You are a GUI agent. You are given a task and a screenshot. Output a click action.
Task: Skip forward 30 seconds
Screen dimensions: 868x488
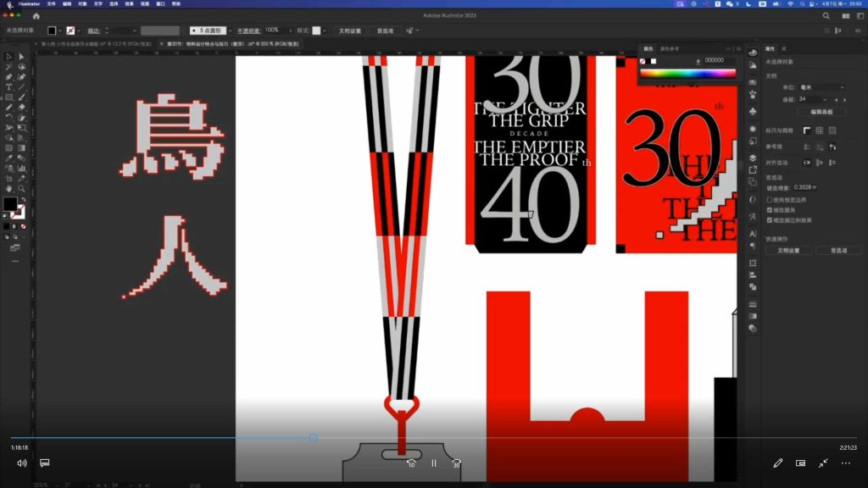point(456,463)
